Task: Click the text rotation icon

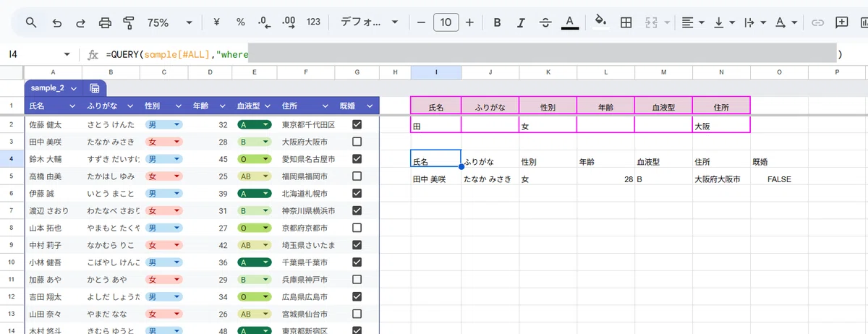Action: (780, 22)
